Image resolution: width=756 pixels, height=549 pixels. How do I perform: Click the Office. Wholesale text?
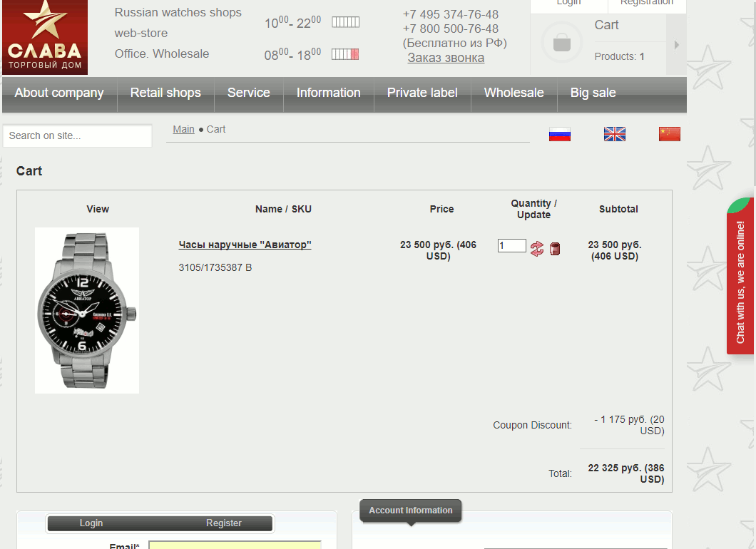pyautogui.click(x=162, y=54)
